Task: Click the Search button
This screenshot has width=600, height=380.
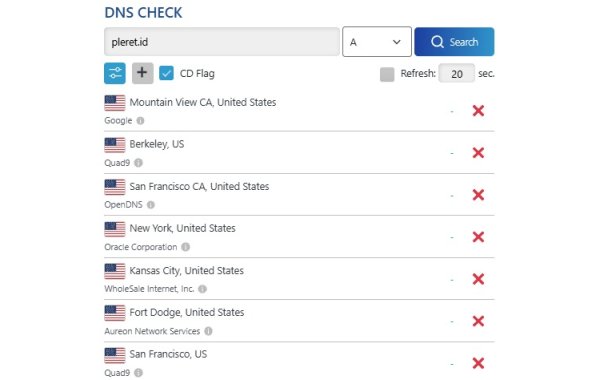Action: tap(454, 42)
